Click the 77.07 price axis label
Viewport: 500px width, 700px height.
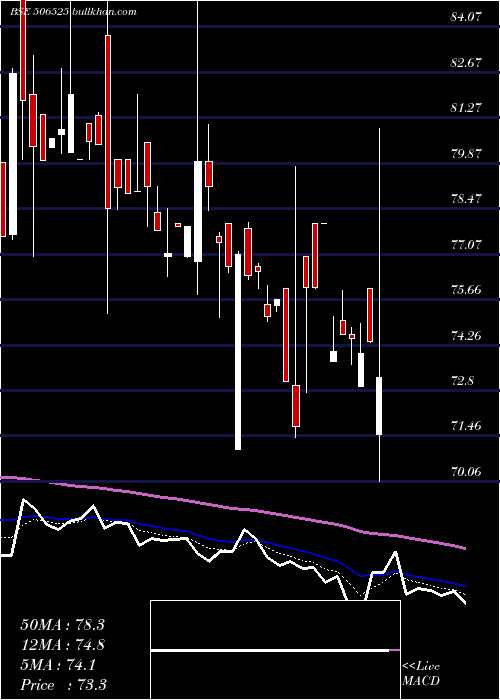pos(467,245)
